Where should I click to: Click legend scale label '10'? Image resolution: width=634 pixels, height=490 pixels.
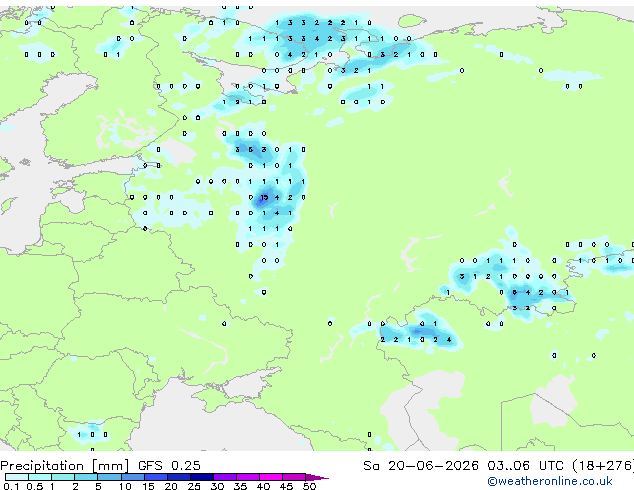coord(125,486)
